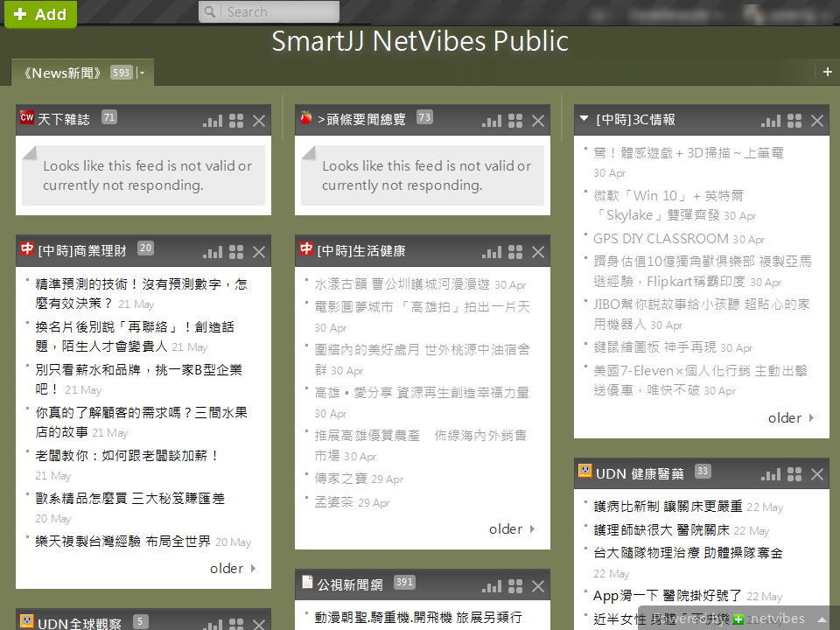Click the 中 favicon of [中時]商業理財
Screen dimensions: 840x630
coord(27,248)
